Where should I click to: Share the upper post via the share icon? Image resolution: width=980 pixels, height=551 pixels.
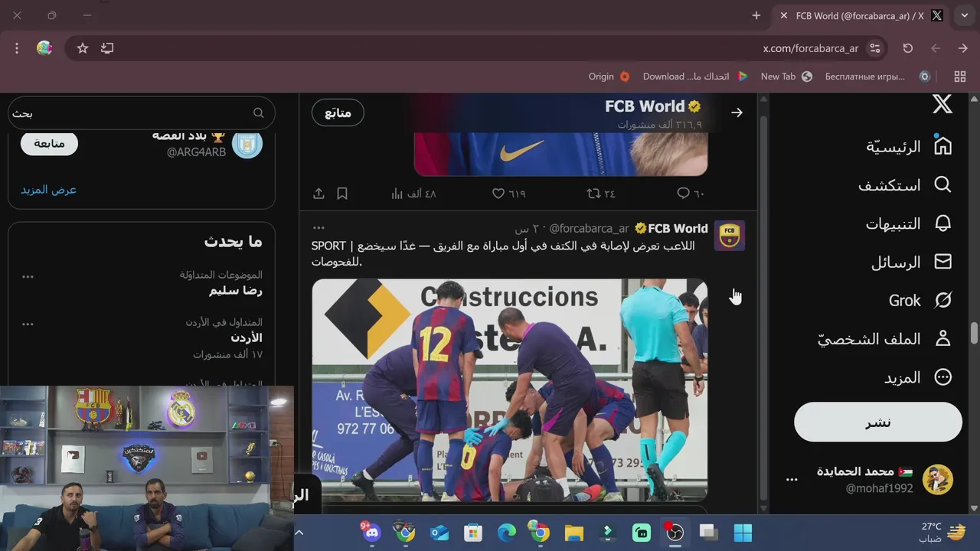pyautogui.click(x=319, y=194)
